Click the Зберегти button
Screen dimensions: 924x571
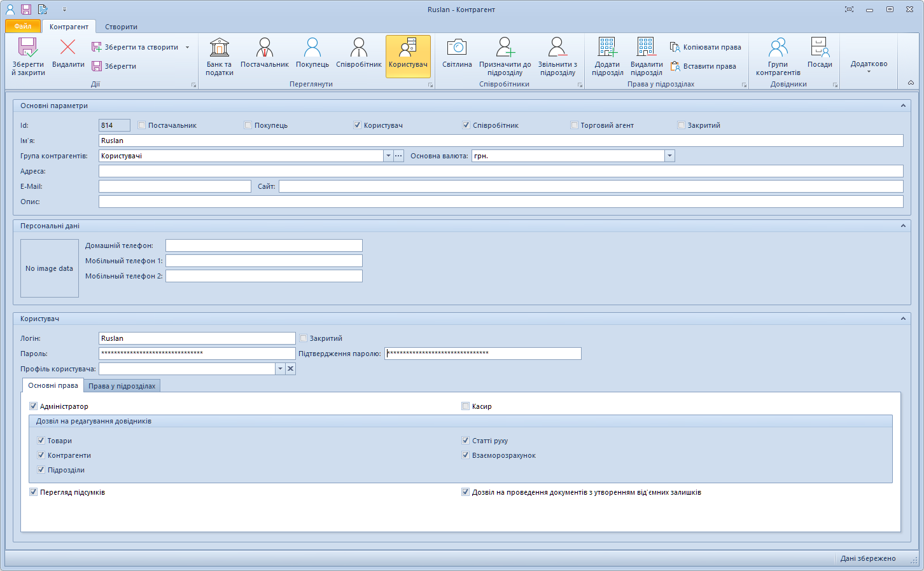[x=115, y=66]
